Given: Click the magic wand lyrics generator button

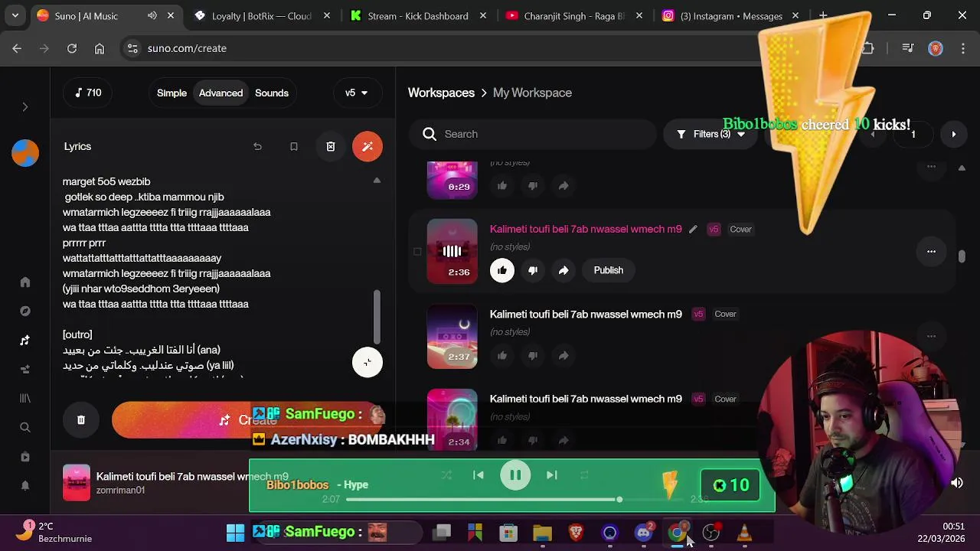Looking at the screenshot, I should (367, 146).
